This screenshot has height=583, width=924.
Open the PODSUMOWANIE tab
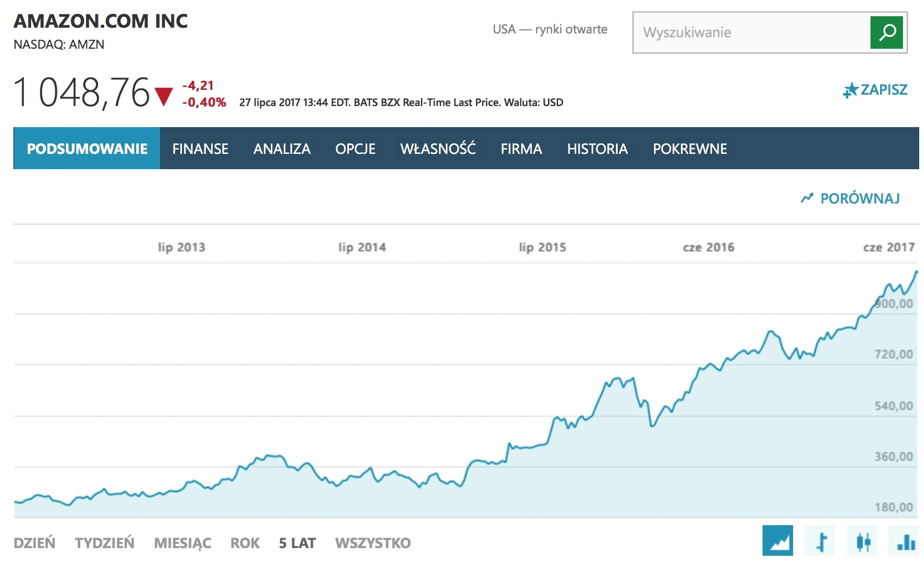[87, 148]
